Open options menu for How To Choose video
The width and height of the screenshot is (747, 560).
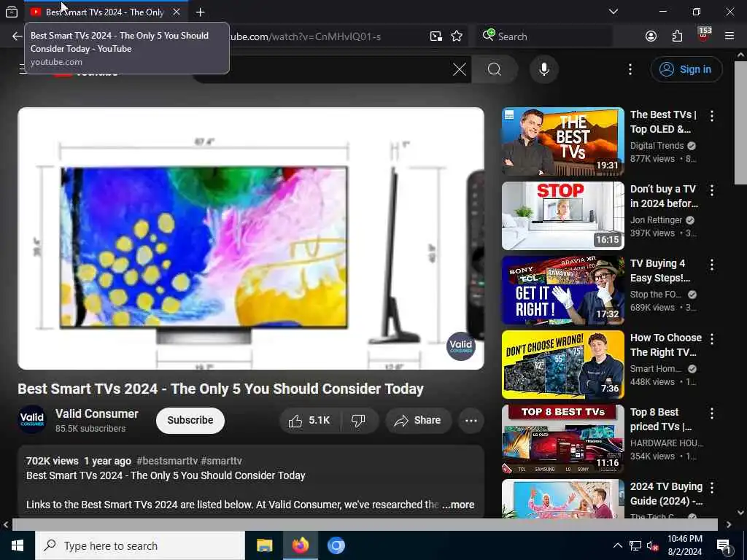712,338
